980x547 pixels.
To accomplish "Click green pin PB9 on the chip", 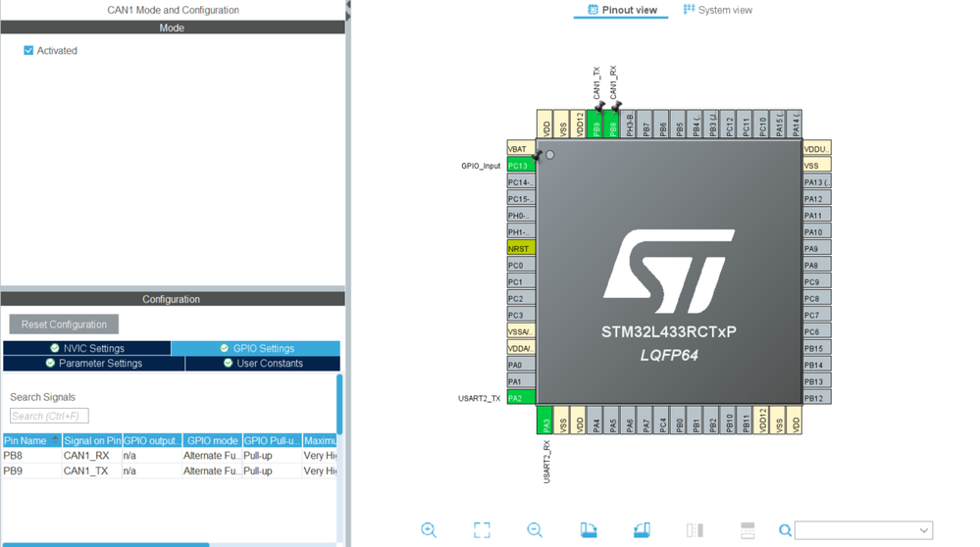I will (x=595, y=124).
